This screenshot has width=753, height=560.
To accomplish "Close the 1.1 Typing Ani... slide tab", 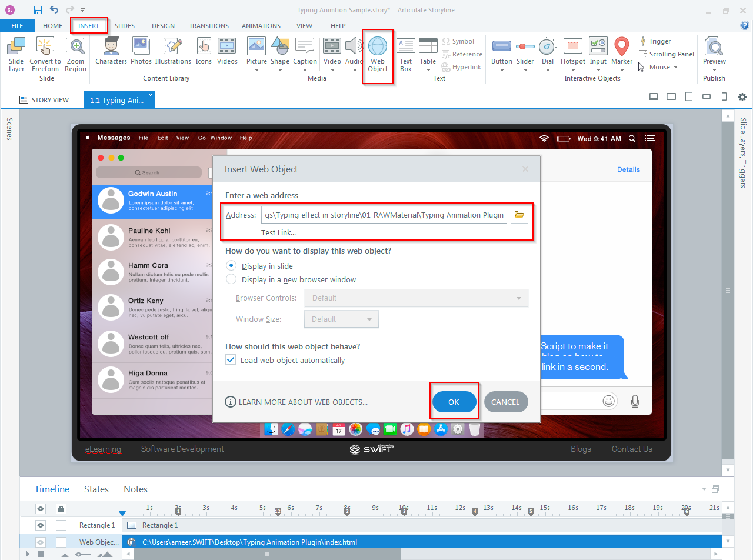I will tap(151, 95).
